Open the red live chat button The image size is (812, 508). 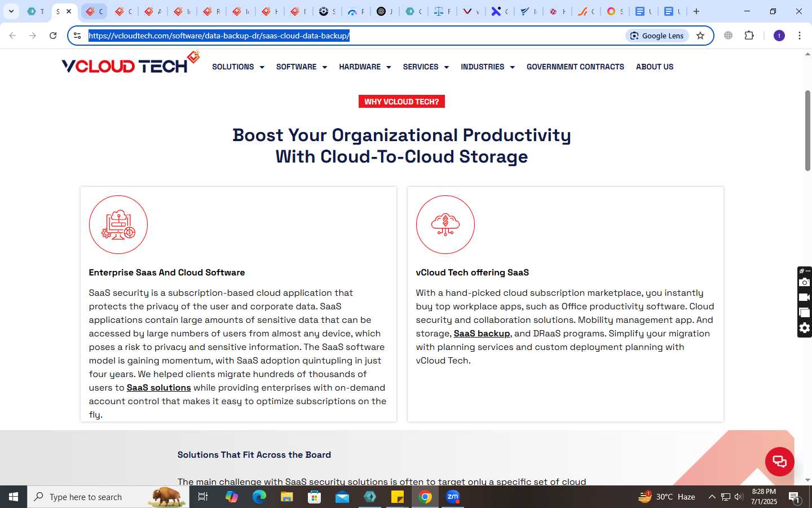(779, 461)
